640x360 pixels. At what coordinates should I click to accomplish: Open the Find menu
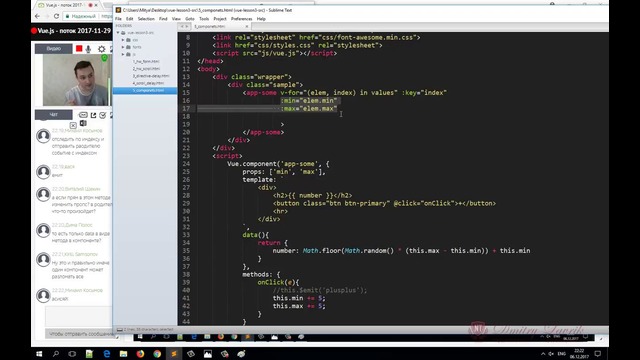coord(163,19)
